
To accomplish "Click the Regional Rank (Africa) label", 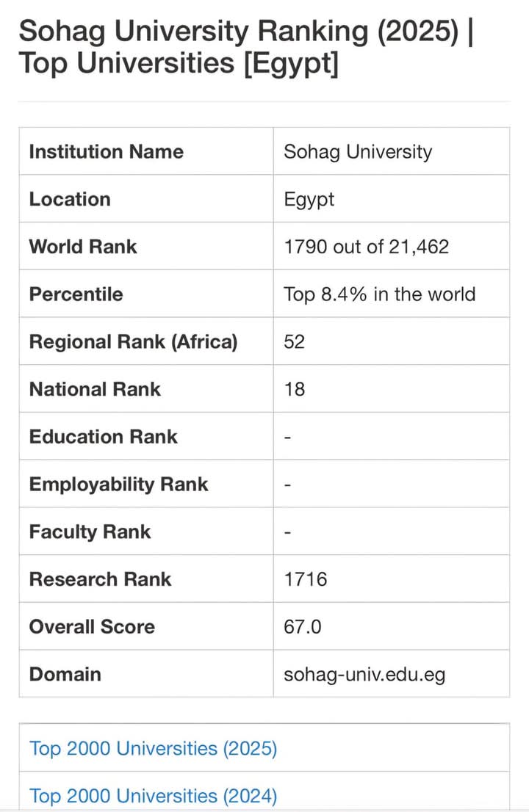I will click(133, 342).
